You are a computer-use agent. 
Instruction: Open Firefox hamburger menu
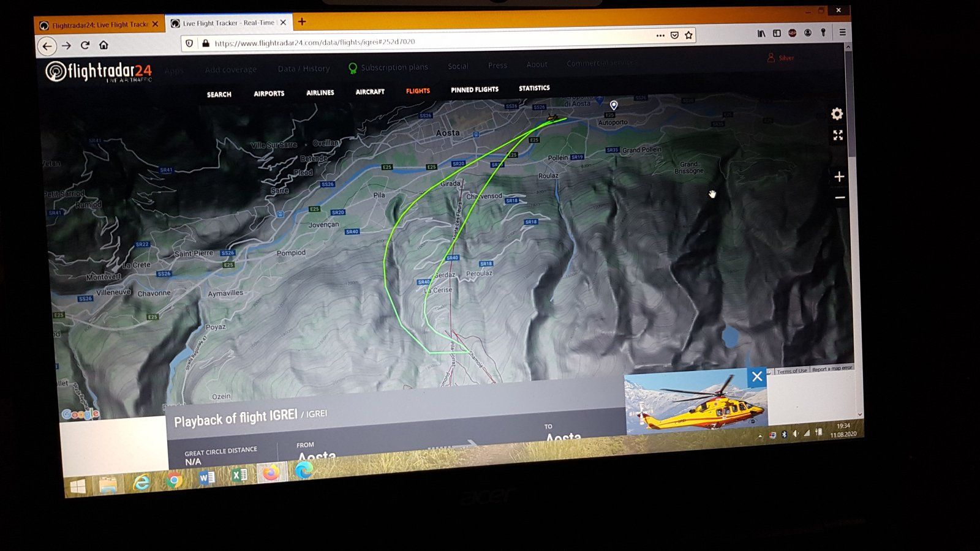[x=842, y=32]
